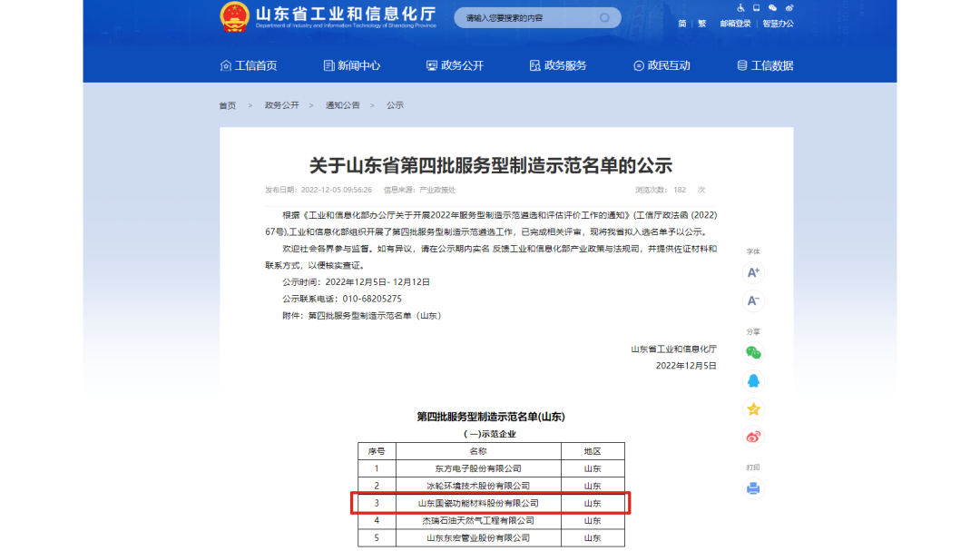Screen dimensions: 980x551
Task: Click table heading 第四批服务型制造示范名单(山东)
Action: (x=491, y=417)
